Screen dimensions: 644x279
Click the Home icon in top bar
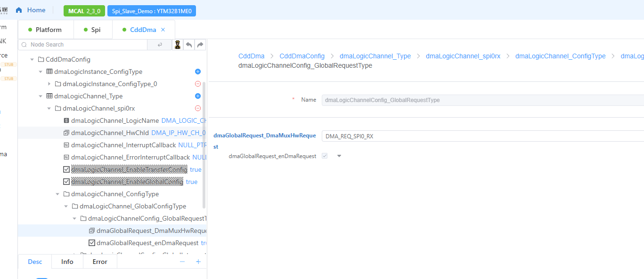click(x=19, y=10)
